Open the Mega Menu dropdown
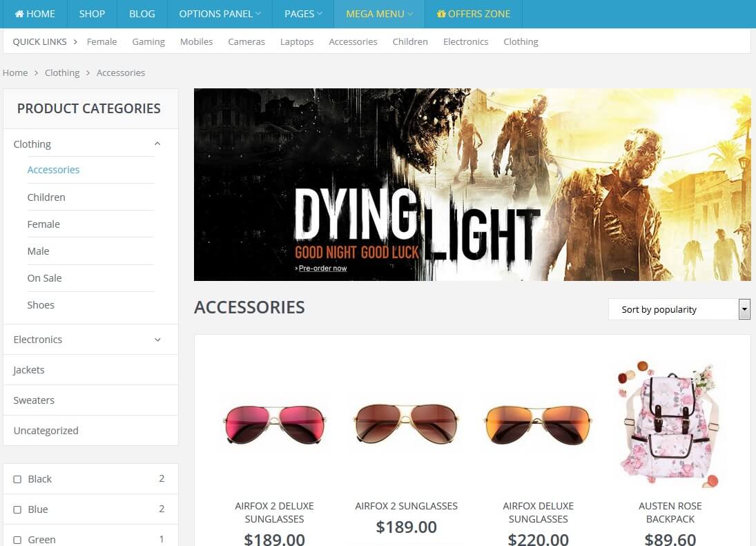Screen dimensions: 756x546 point(379,14)
